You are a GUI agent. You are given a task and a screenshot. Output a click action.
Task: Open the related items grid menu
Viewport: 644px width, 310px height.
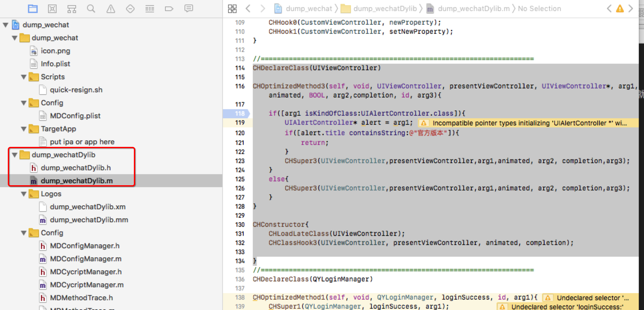(232, 9)
